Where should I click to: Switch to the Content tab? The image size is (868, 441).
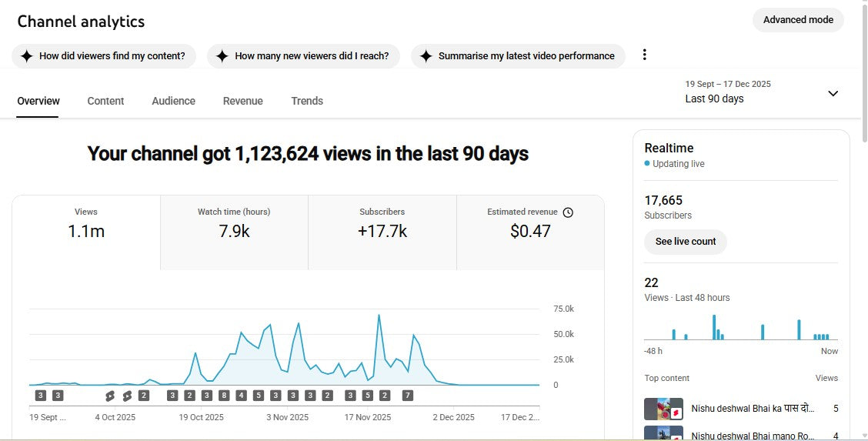[x=105, y=101]
